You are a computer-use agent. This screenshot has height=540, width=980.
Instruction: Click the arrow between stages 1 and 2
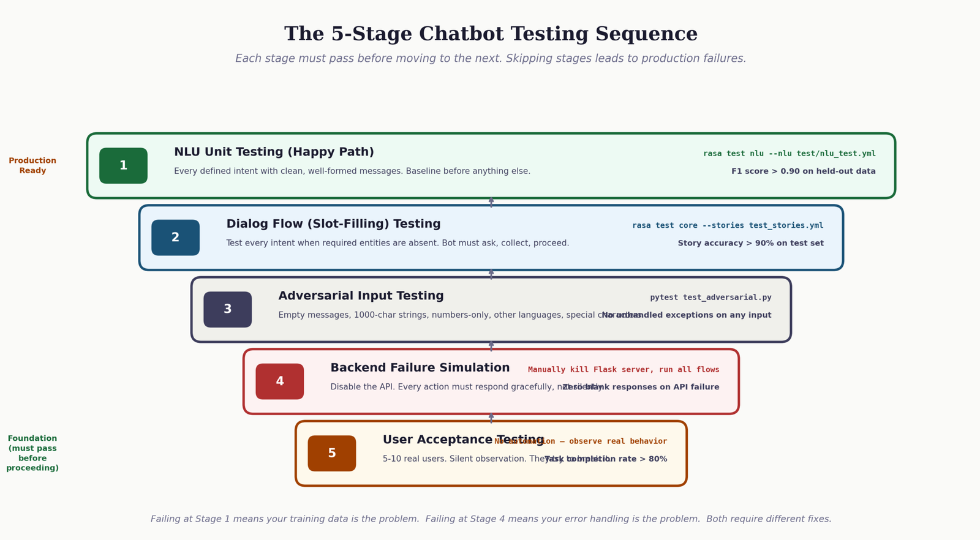[491, 202]
